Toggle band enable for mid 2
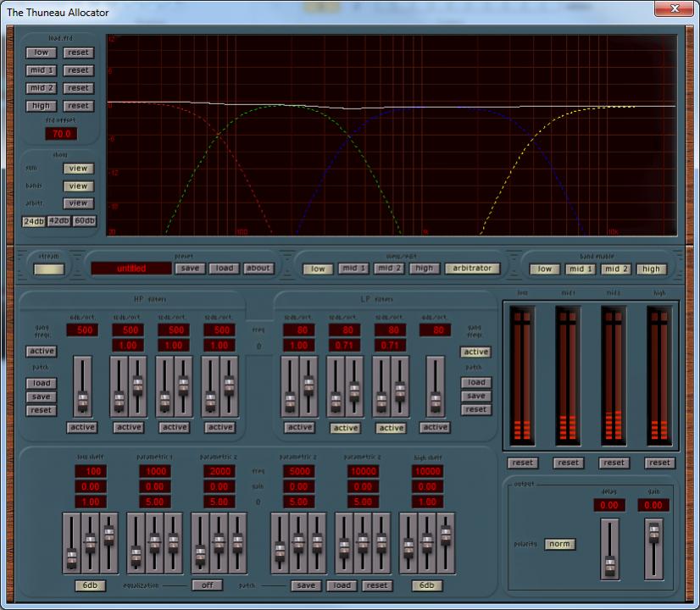Screen dimensions: 700x610 pyautogui.click(x=615, y=269)
